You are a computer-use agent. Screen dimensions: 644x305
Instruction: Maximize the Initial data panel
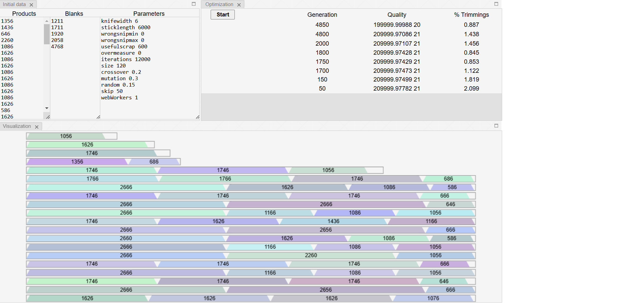coord(194,4)
